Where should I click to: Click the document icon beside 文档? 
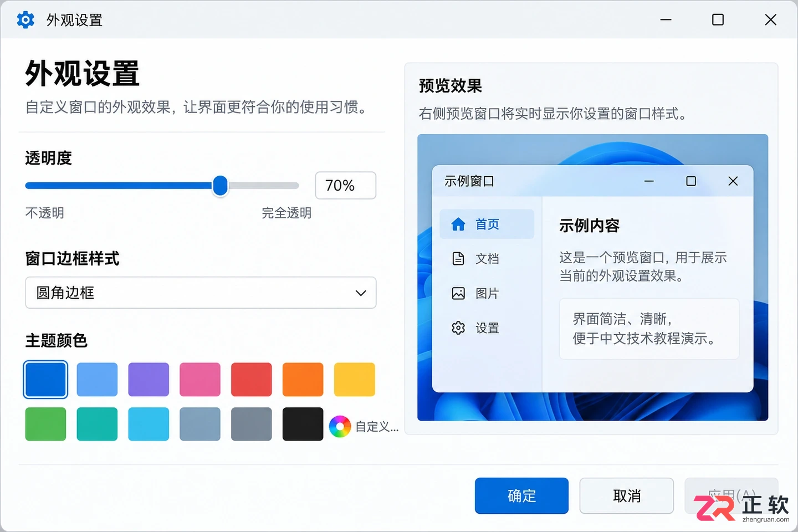pyautogui.click(x=458, y=258)
